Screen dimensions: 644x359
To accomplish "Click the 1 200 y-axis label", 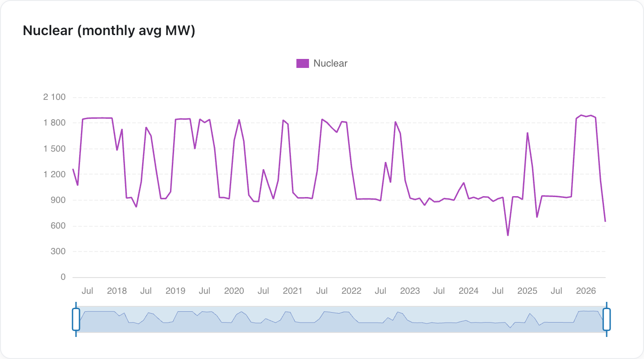I will point(54,175).
